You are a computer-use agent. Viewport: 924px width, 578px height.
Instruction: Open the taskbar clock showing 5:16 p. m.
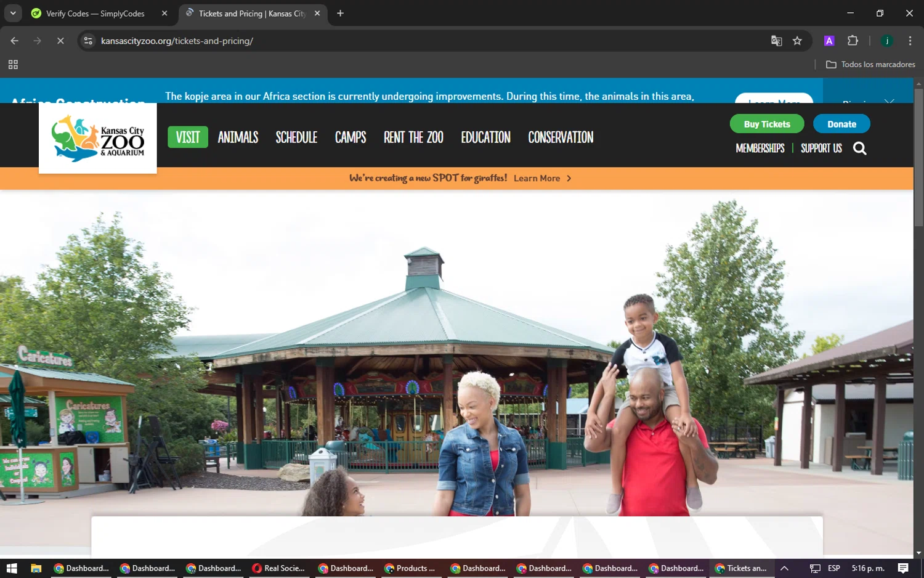868,568
